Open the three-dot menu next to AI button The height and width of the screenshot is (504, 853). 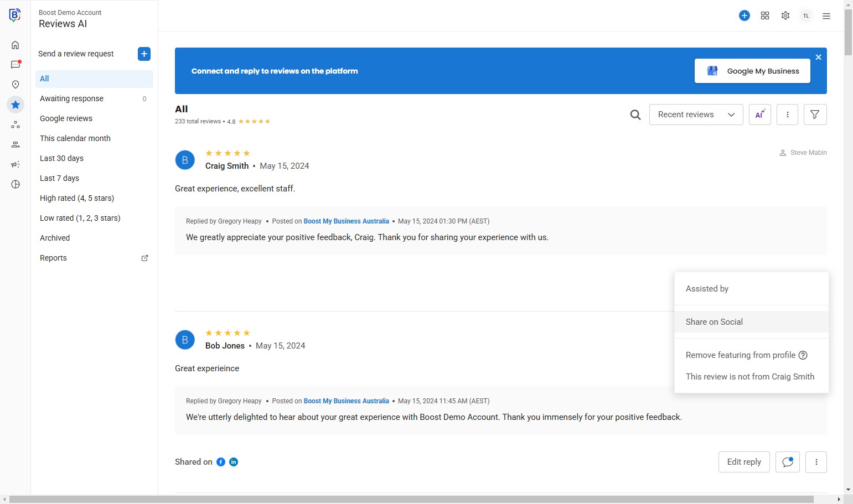[x=787, y=115]
